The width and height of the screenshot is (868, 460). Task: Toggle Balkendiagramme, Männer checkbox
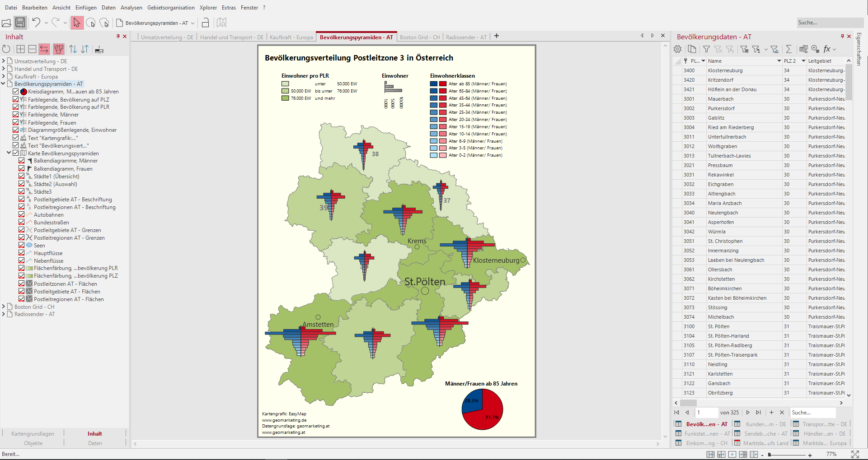pos(22,161)
